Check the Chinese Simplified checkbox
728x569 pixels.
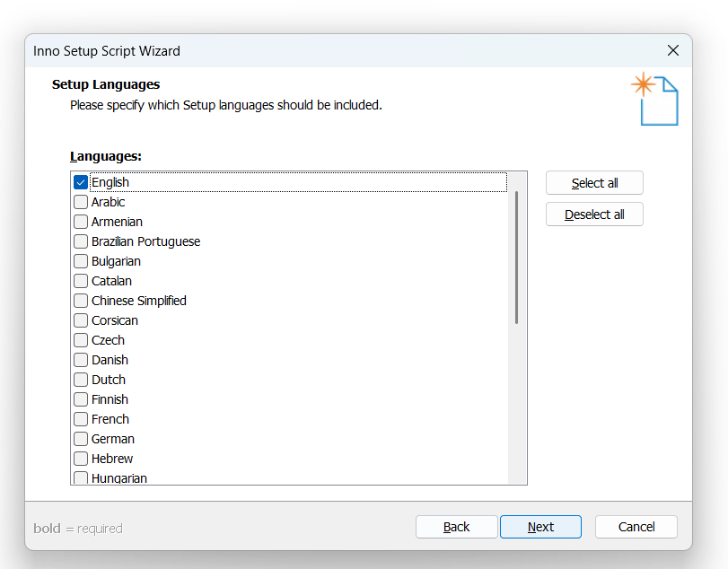tap(81, 301)
